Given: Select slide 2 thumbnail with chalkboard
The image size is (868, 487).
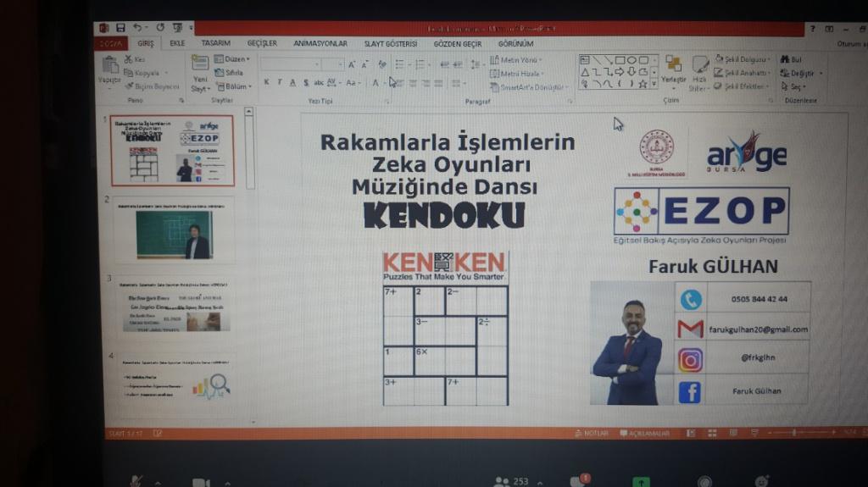Looking at the screenshot, I should point(174,230).
